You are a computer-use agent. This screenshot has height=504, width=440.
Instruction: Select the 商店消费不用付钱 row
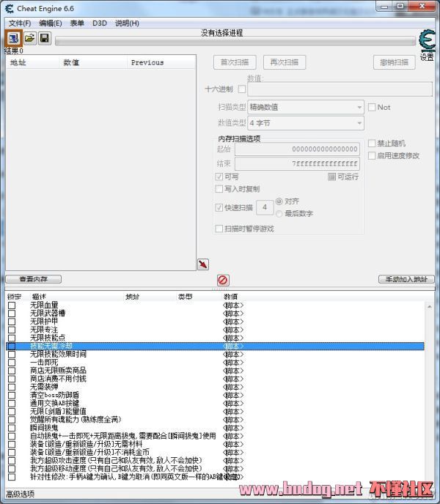pos(215,379)
